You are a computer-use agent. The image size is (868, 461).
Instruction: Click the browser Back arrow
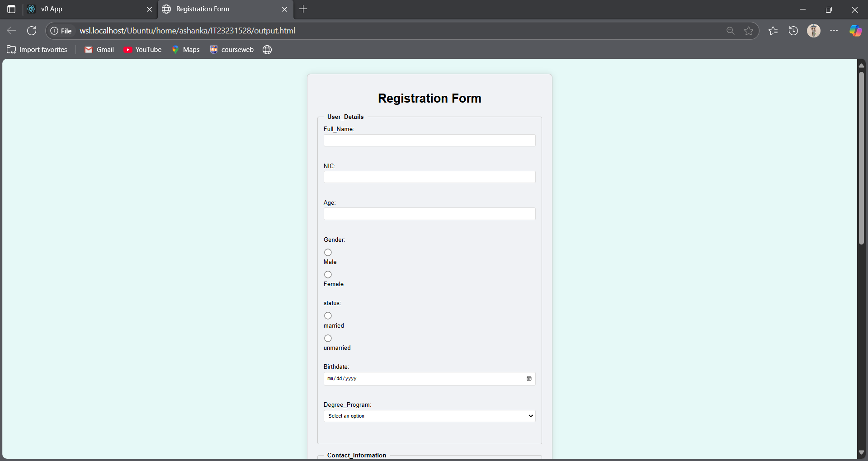(11, 31)
